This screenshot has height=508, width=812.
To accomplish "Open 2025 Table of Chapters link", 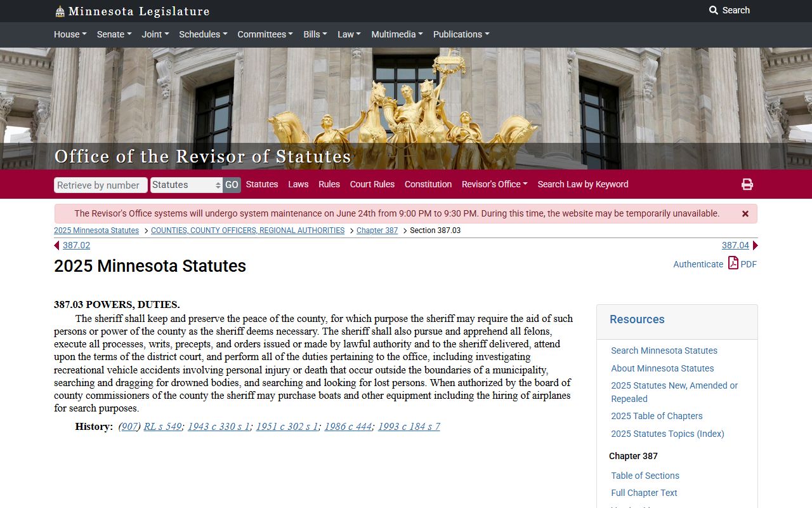I will [x=657, y=416].
